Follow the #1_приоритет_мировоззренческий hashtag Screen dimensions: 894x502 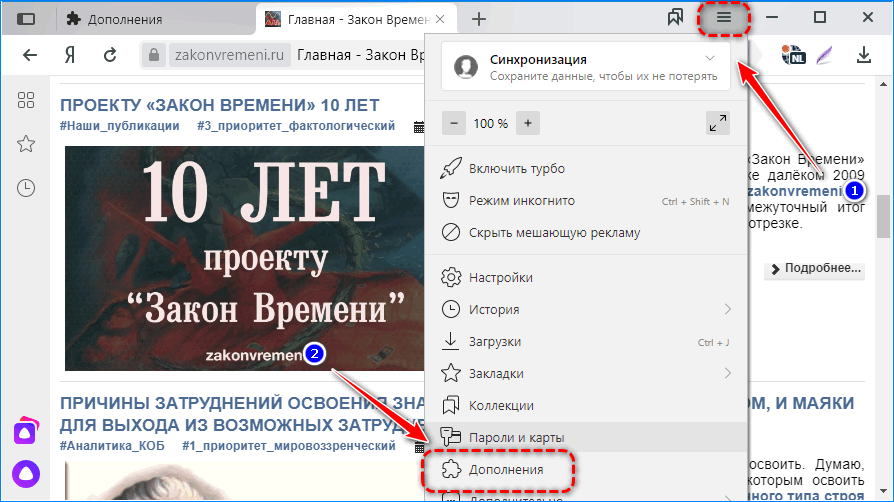[x=289, y=446]
